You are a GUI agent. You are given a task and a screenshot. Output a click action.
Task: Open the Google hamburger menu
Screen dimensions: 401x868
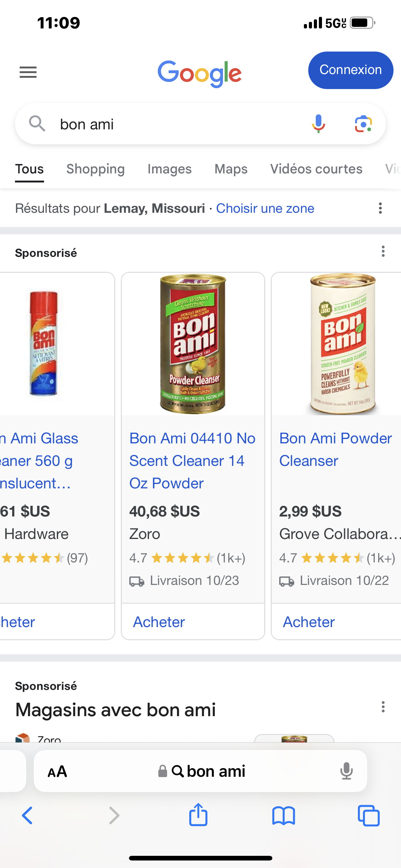pyautogui.click(x=28, y=72)
